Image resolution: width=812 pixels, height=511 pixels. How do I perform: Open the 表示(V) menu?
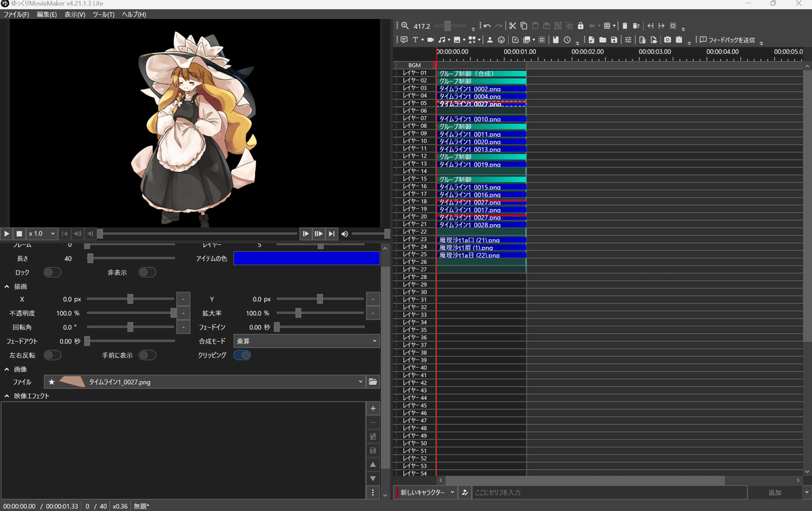click(74, 14)
